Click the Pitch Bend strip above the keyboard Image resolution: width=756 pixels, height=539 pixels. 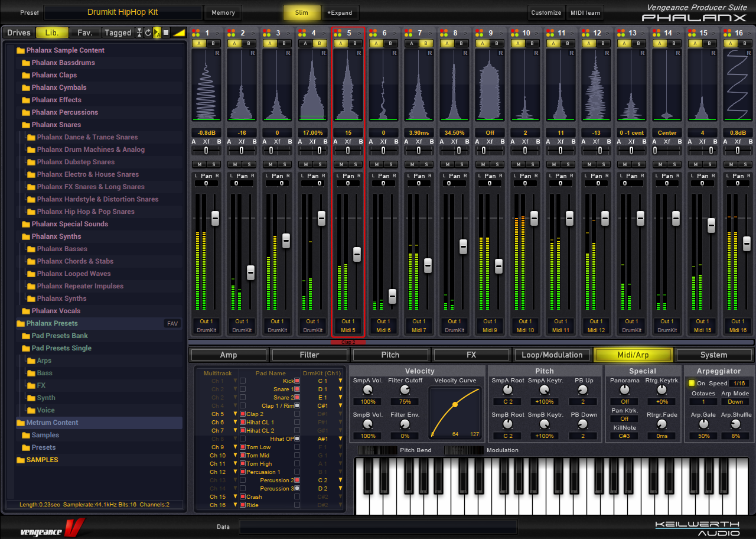pyautogui.click(x=377, y=450)
